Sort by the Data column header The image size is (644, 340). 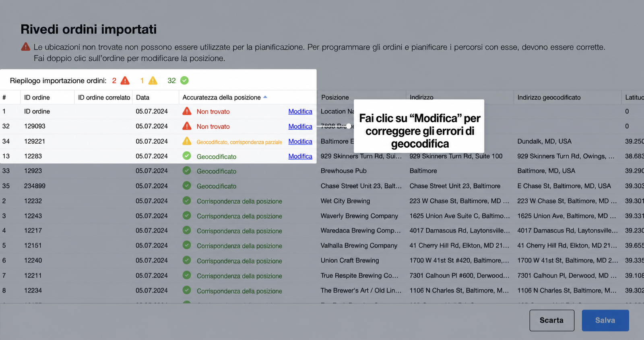pyautogui.click(x=142, y=97)
